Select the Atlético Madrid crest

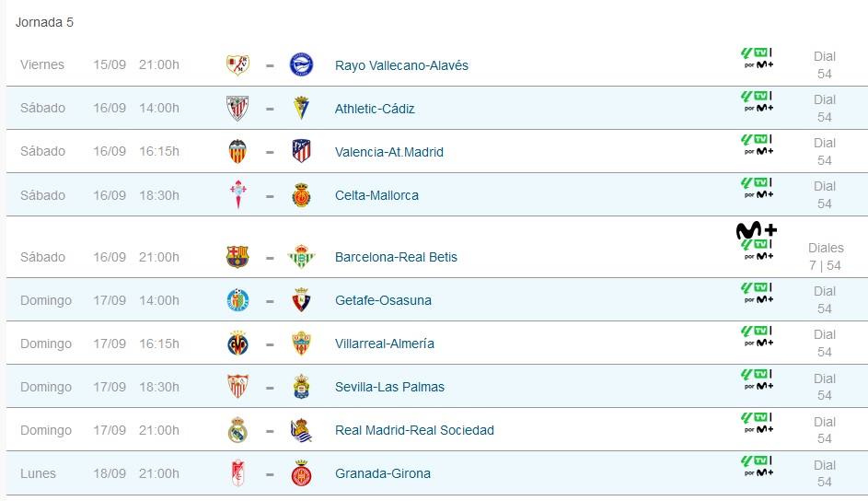[x=301, y=151]
